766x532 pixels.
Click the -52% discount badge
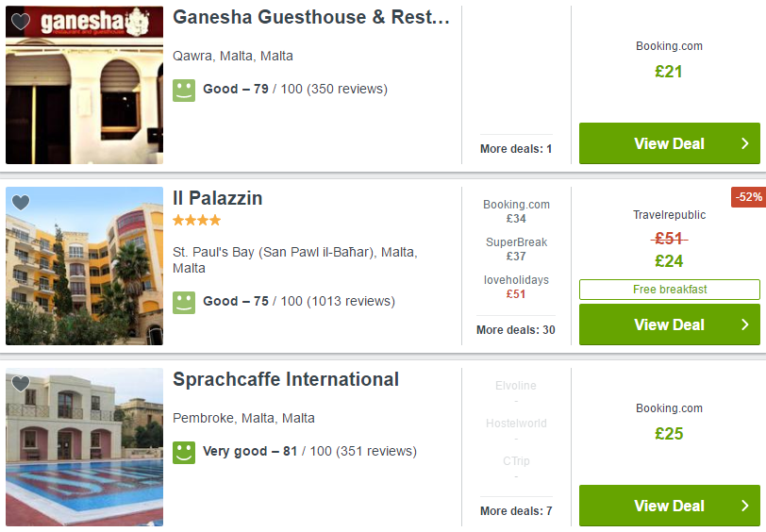click(748, 197)
